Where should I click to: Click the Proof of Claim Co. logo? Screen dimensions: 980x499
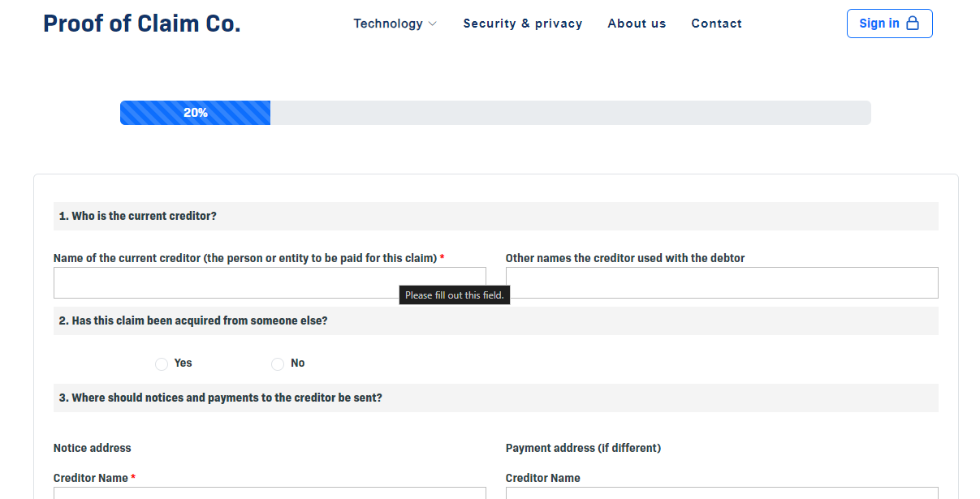(x=142, y=24)
